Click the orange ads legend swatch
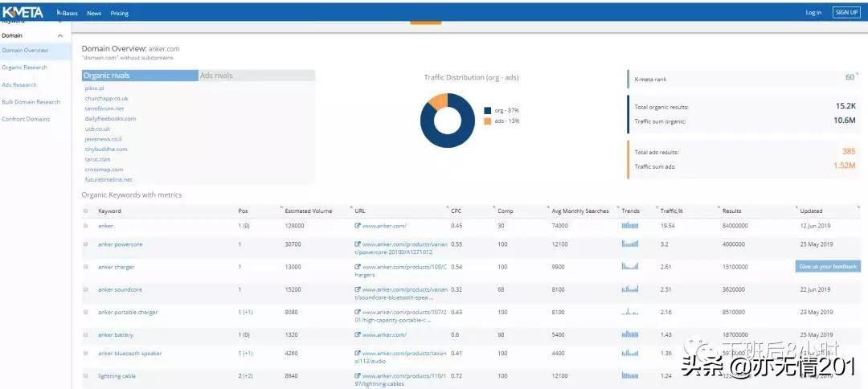 (486, 121)
